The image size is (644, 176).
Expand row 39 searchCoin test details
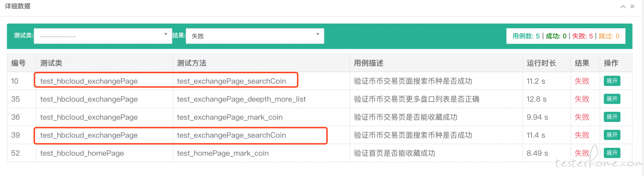click(612, 135)
